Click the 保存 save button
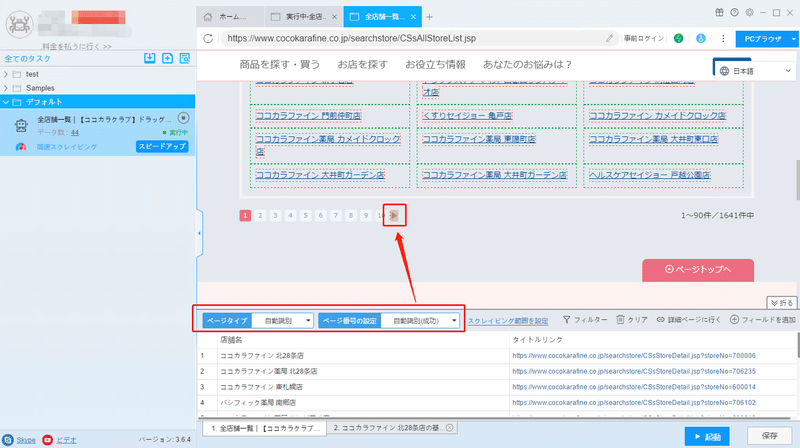The width and height of the screenshot is (800, 448). 769,436
